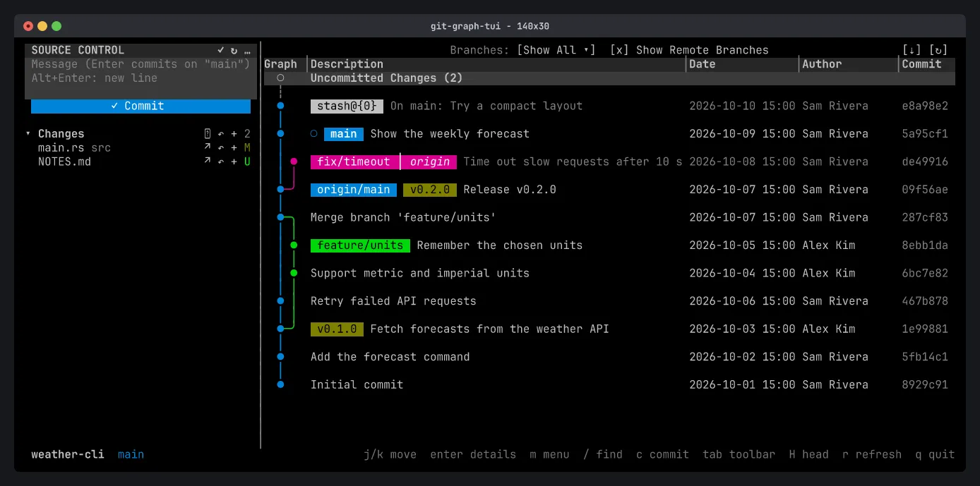Click the m menu hint in status bar
Screen dimensions: 980x486
549,454
